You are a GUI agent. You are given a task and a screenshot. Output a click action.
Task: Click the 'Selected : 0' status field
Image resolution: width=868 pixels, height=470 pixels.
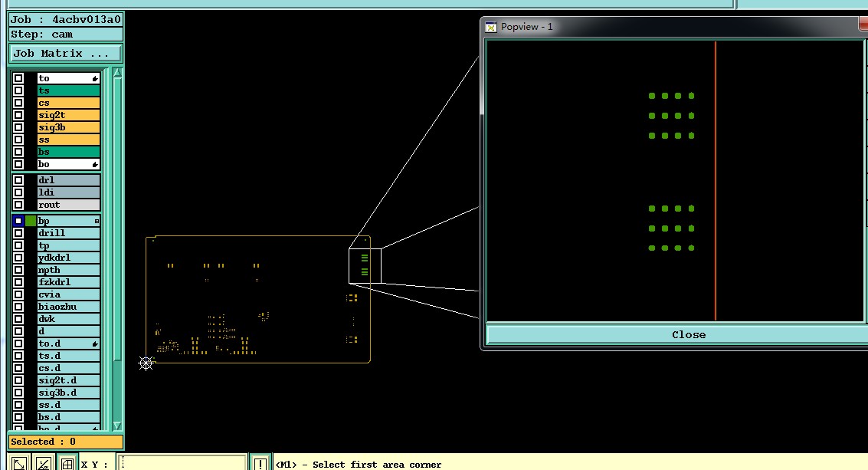point(65,442)
